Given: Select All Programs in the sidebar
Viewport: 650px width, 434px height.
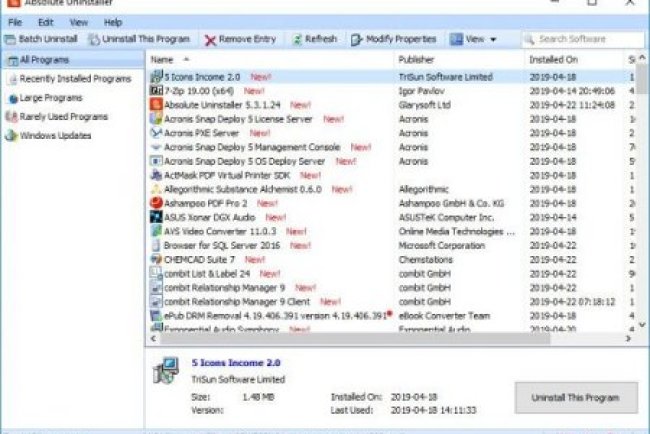Looking at the screenshot, I should [73, 60].
